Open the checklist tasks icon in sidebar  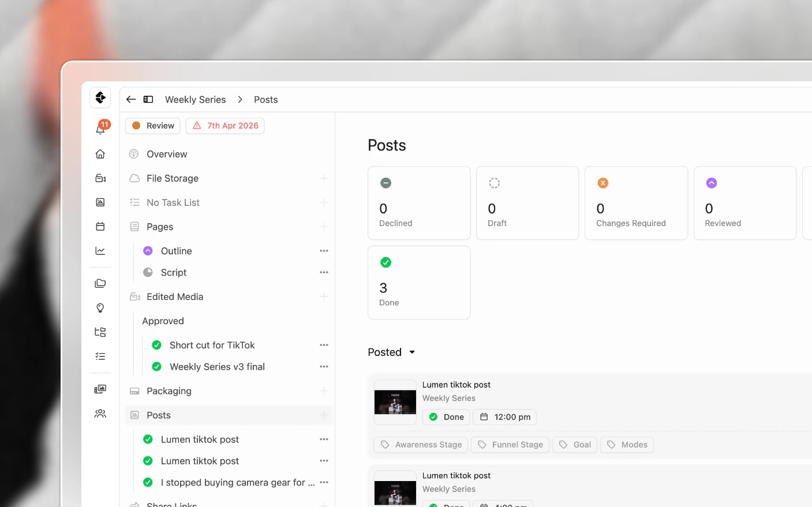coord(100,356)
